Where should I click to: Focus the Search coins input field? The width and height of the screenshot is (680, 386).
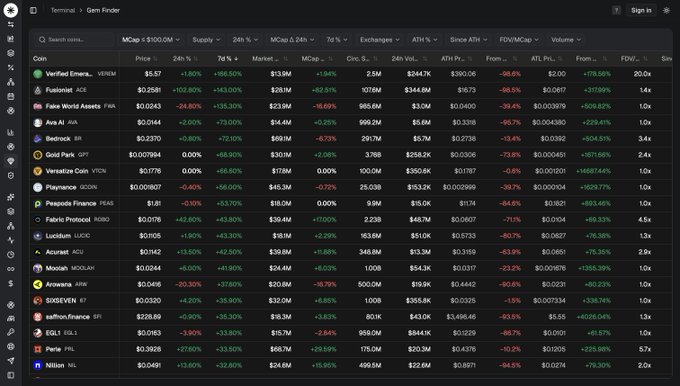click(x=74, y=39)
